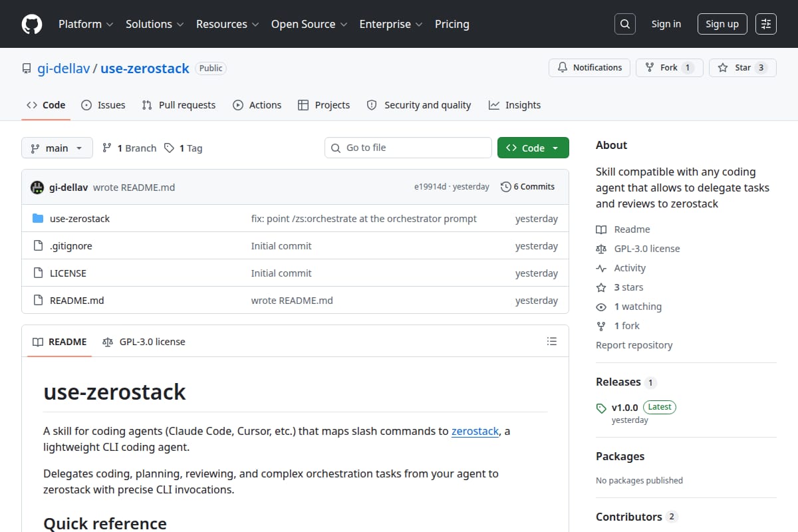The width and height of the screenshot is (798, 532).
Task: Open the use-zerostack folder
Action: [80, 219]
